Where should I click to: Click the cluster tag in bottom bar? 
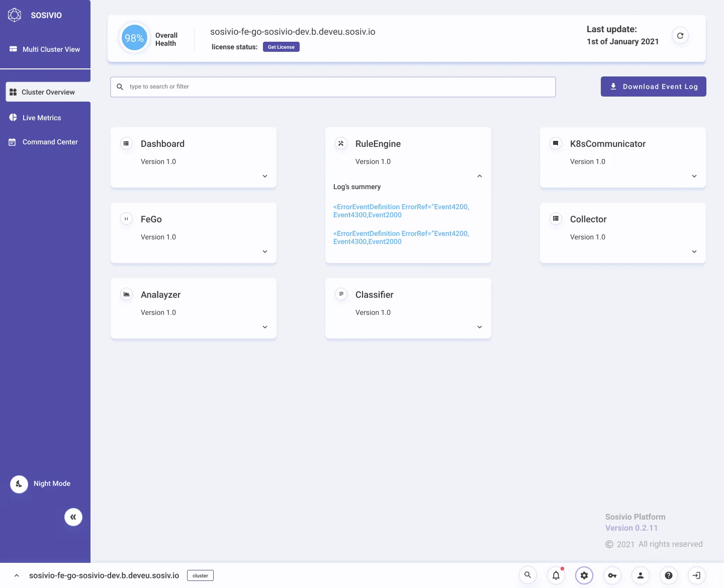(200, 575)
